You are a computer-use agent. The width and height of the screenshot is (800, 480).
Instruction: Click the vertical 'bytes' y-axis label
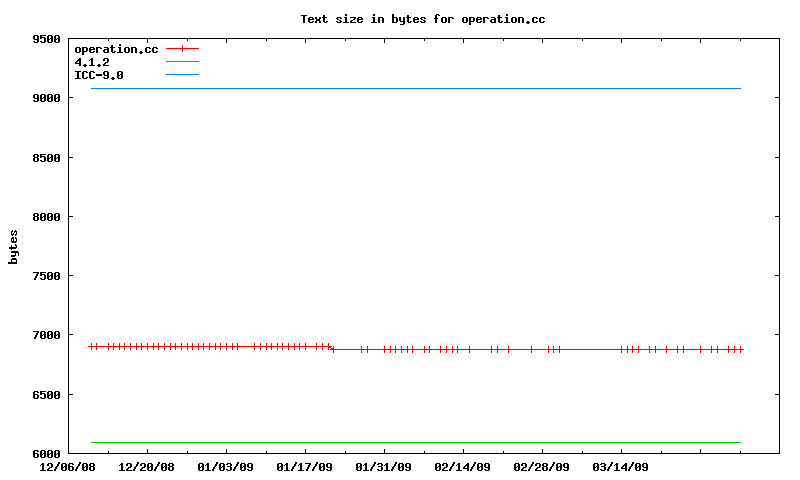pyautogui.click(x=13, y=246)
